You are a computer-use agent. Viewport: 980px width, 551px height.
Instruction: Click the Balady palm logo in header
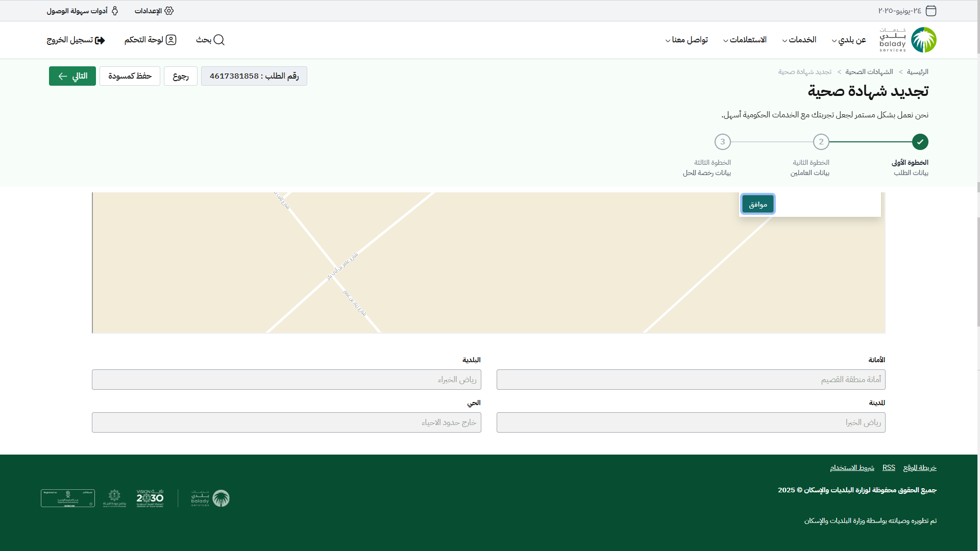924,40
